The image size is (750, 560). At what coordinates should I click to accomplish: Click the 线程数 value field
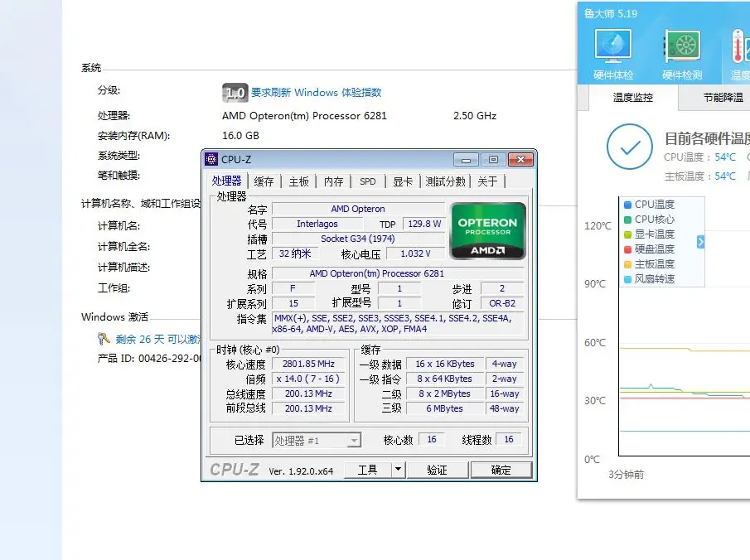tap(509, 439)
